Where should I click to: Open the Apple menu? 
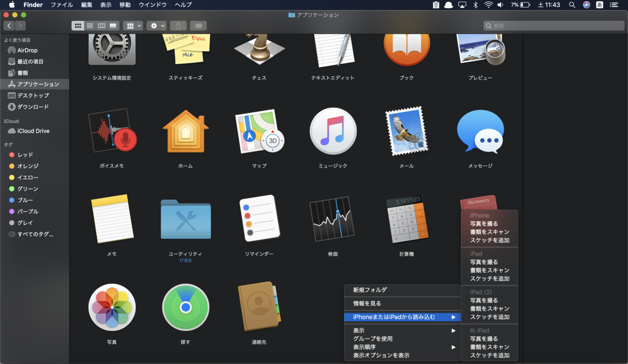12,5
